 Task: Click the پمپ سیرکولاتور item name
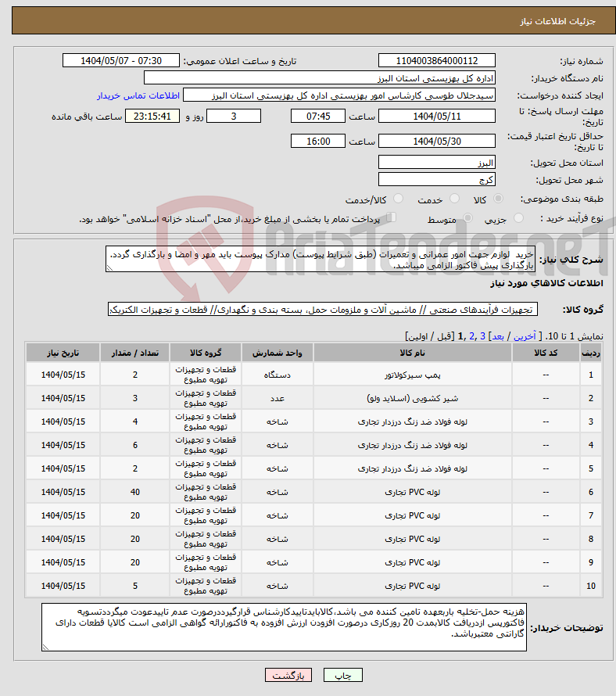412,375
